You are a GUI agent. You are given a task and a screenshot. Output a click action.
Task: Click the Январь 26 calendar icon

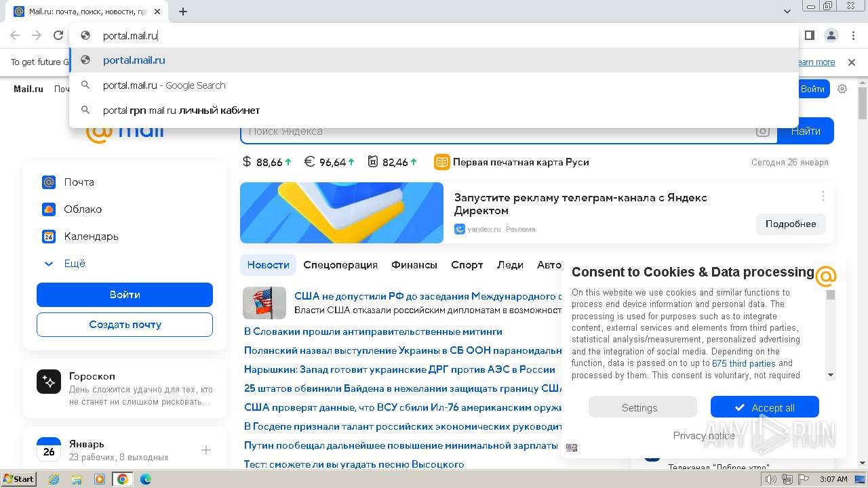pyautogui.click(x=49, y=450)
